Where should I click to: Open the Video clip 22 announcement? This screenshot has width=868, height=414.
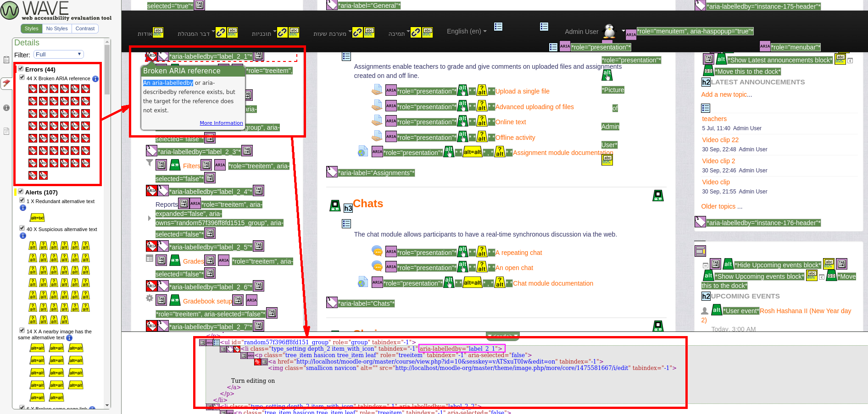[x=720, y=140]
